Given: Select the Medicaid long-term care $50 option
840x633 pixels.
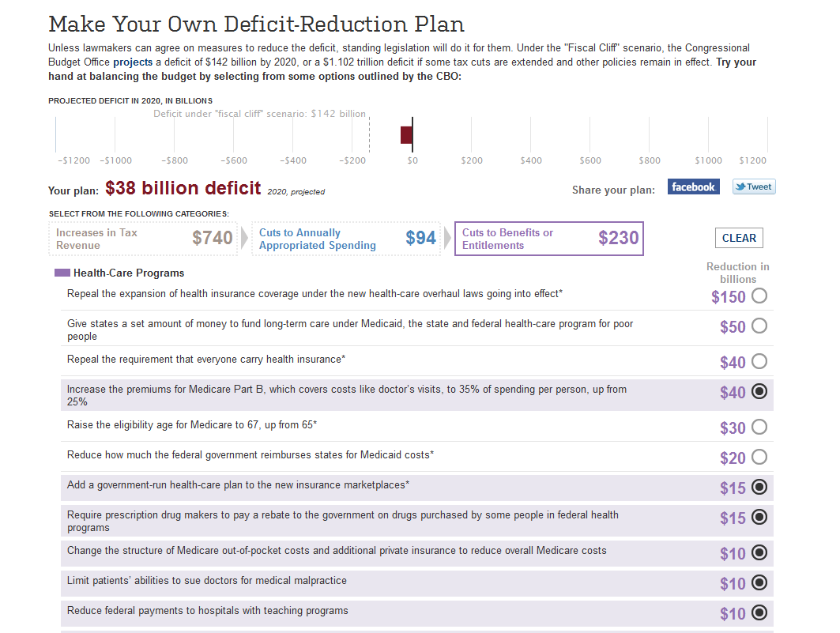Looking at the screenshot, I should point(759,326).
